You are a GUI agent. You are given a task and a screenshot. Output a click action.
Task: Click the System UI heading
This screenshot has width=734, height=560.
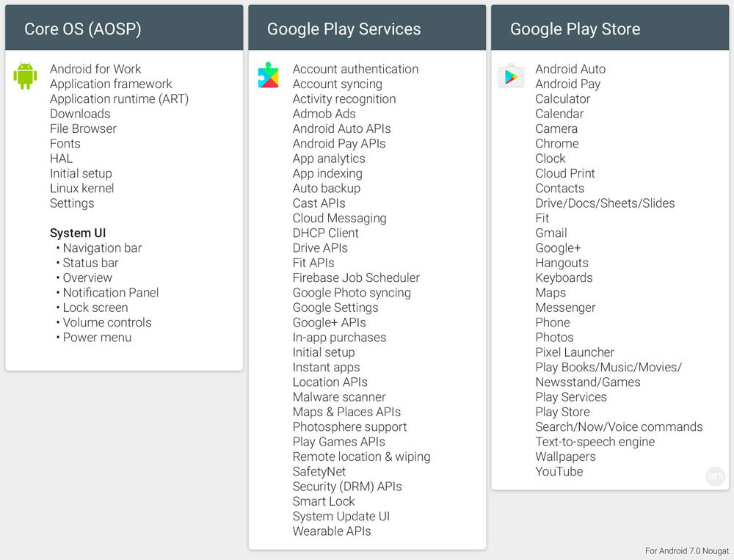[78, 233]
